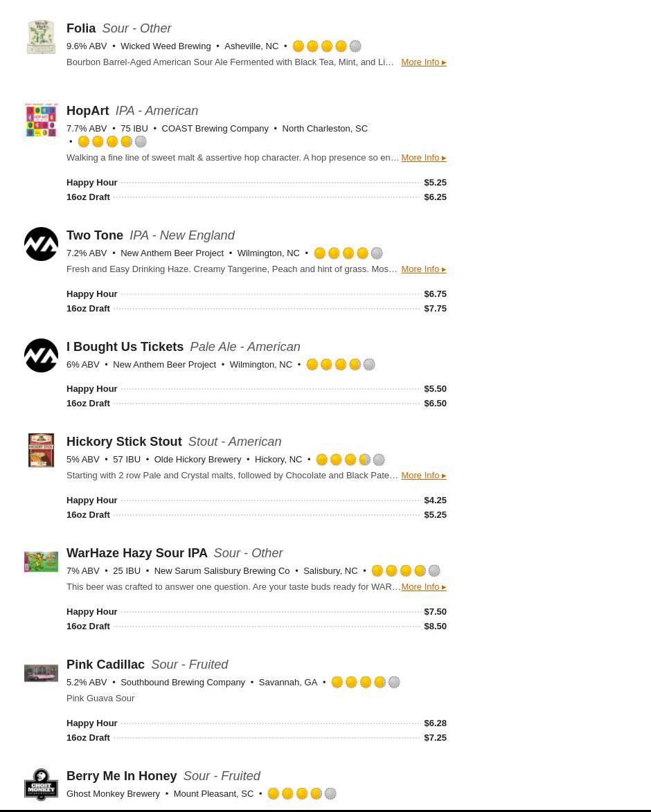Click the HopArt beer label icon
The height and width of the screenshot is (812, 651).
[x=41, y=120]
